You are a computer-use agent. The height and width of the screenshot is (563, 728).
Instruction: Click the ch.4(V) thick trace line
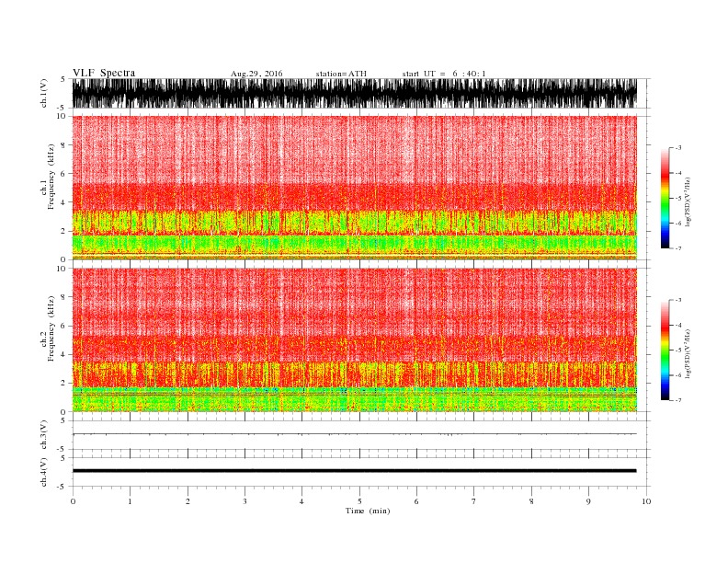click(x=355, y=471)
